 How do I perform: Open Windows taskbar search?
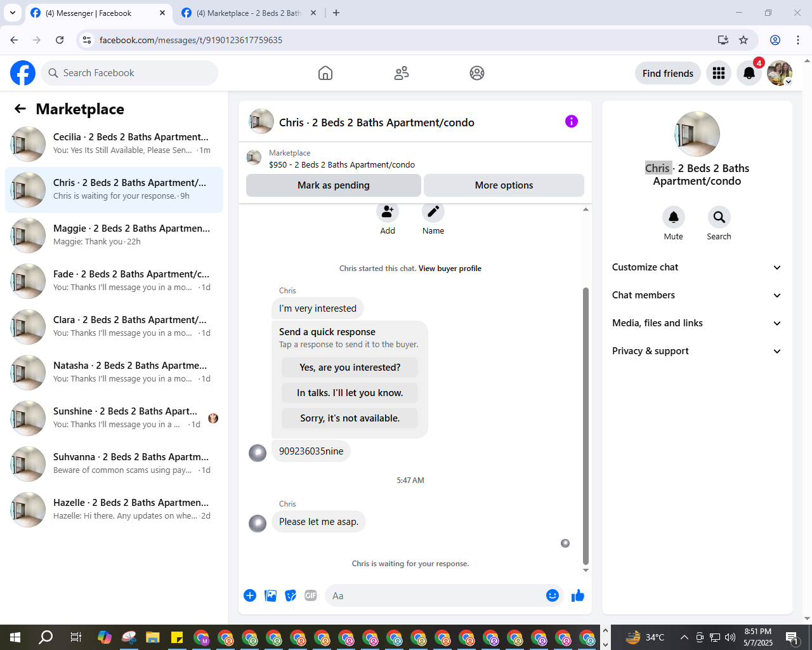46,637
